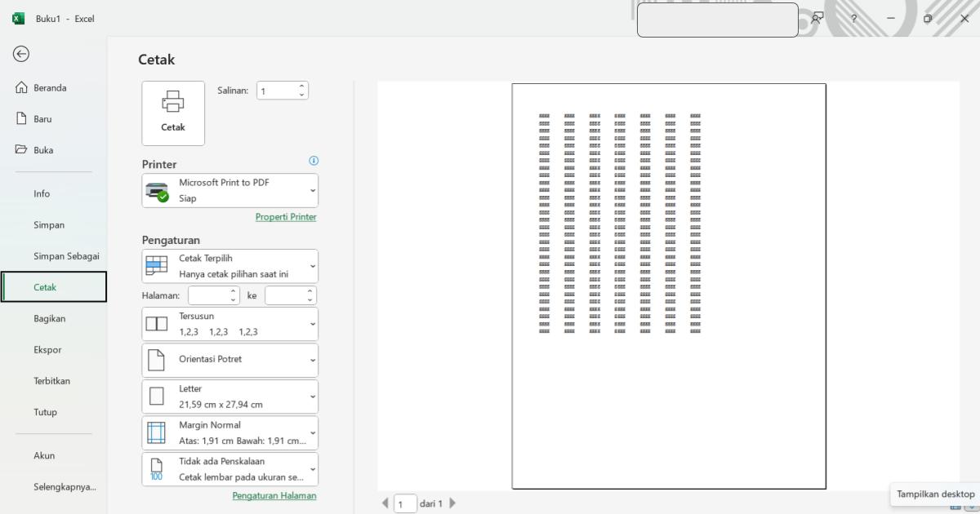
Task: Go to next page arrow in preview
Action: 452,503
